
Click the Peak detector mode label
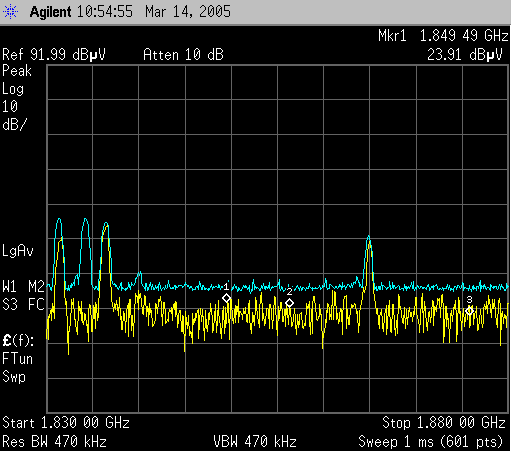[17, 71]
